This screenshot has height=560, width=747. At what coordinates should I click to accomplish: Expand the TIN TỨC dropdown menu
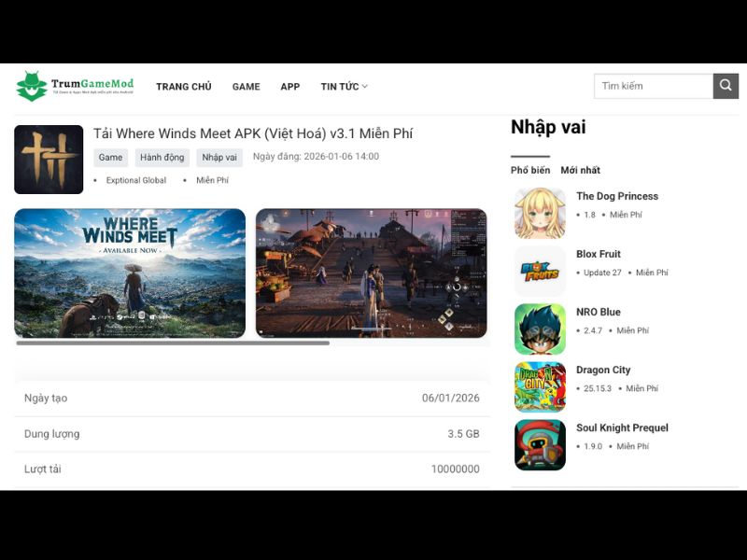point(342,86)
